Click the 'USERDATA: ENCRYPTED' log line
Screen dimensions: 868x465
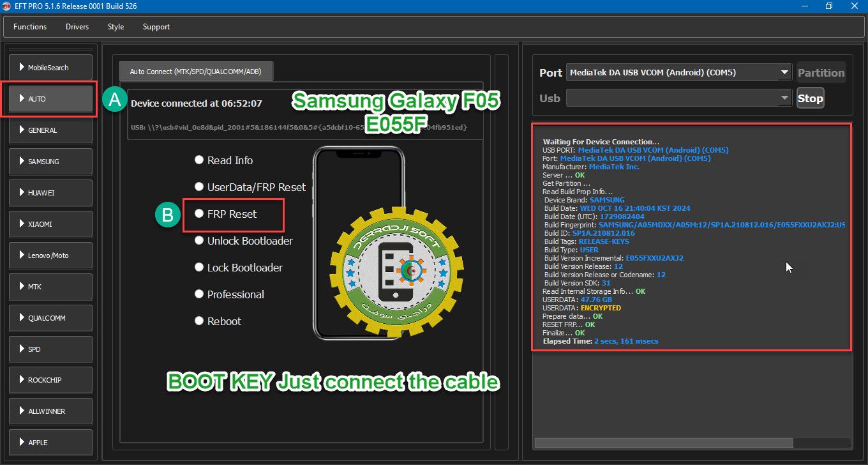tap(581, 308)
